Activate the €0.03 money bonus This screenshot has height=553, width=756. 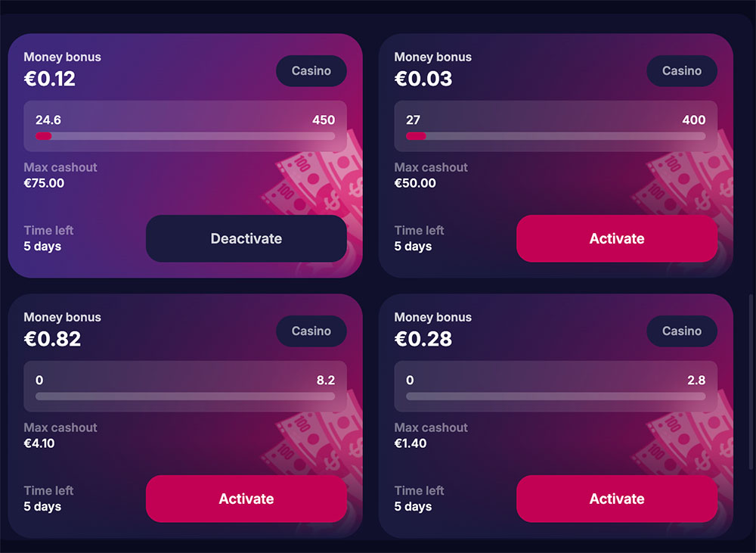[616, 238]
